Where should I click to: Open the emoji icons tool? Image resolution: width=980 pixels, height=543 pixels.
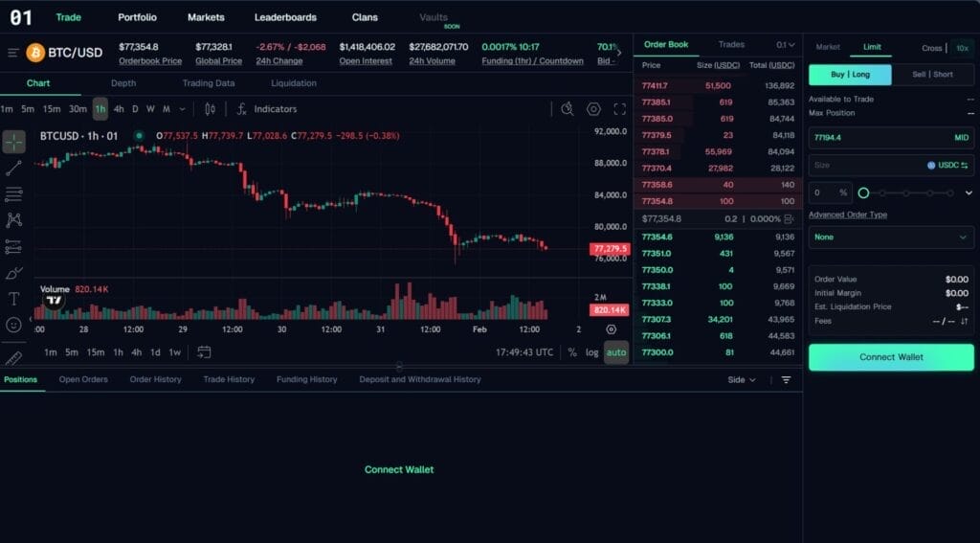pos(13,325)
